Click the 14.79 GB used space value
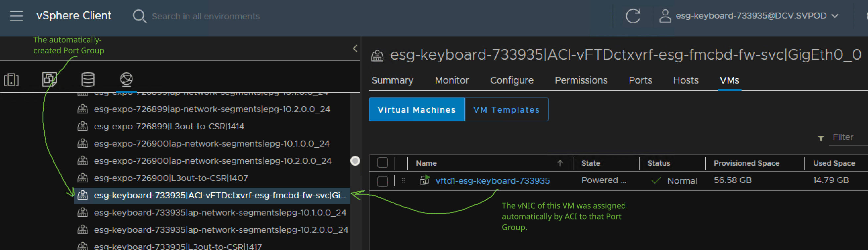 tap(831, 180)
